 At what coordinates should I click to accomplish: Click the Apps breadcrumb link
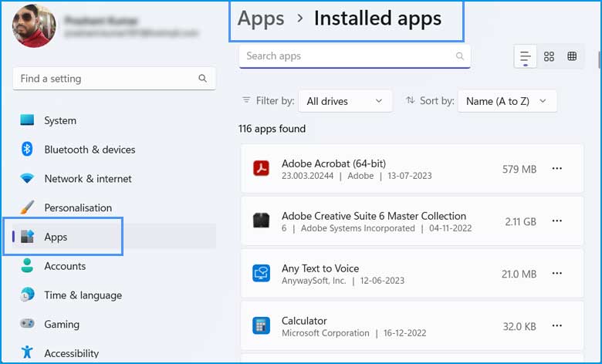(261, 19)
